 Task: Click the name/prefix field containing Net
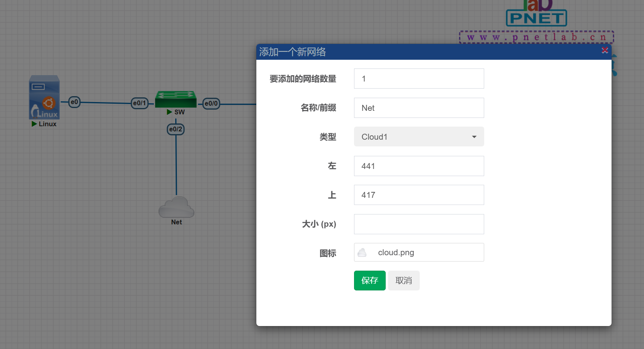419,108
